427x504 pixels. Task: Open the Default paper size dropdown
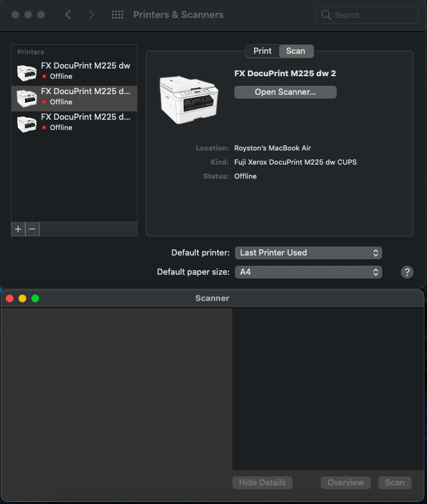(x=309, y=272)
